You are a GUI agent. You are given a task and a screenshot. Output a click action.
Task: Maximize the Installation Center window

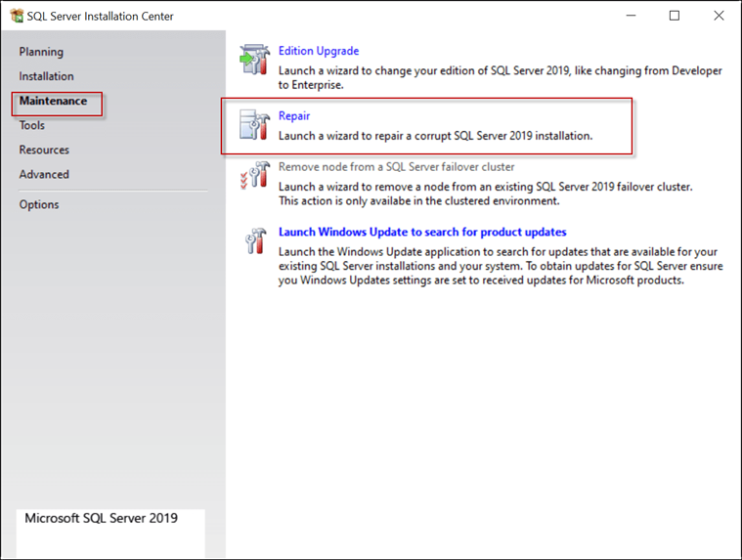point(675,16)
